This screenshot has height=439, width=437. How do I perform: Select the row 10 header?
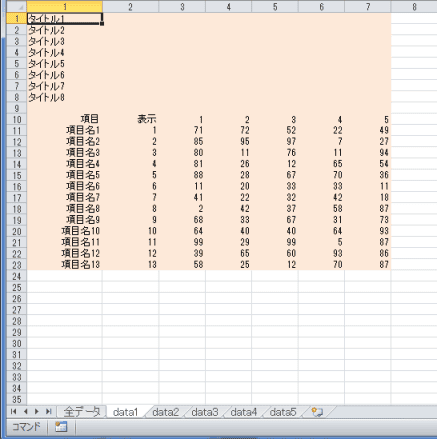click(17, 119)
